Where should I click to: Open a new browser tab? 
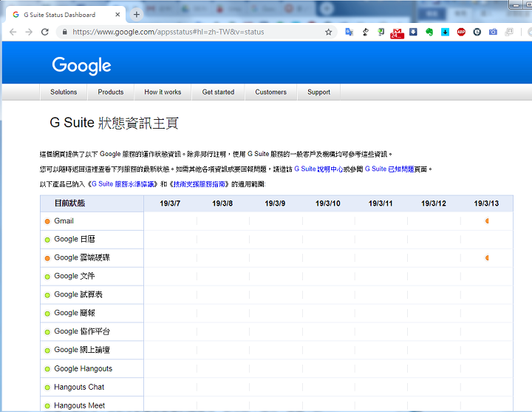pos(137,15)
